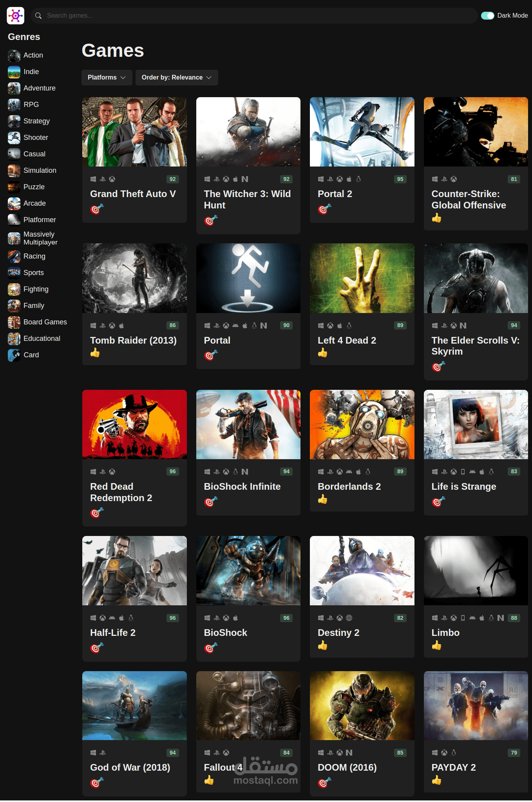The image size is (532, 802).
Task: Click the Simulation genre icon
Action: pyautogui.click(x=14, y=171)
